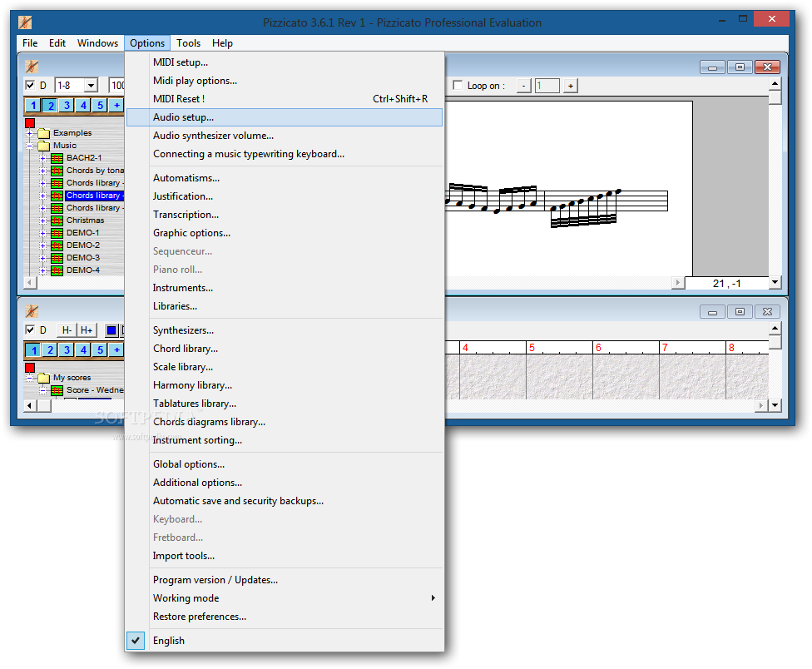Click measure 7 marker in timeline
This screenshot has height=669, width=812.
tap(665, 348)
